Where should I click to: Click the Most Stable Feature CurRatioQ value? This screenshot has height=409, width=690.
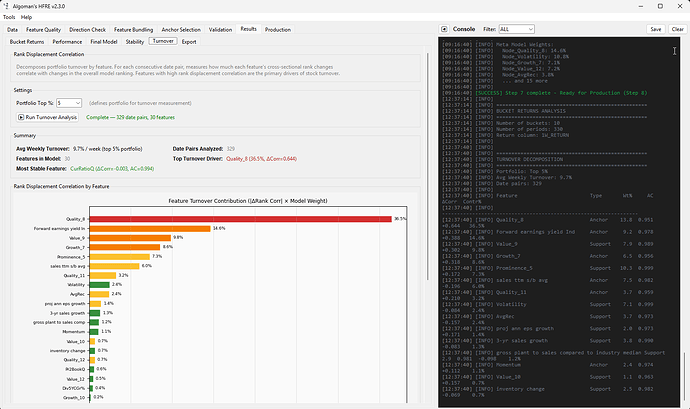coord(112,169)
